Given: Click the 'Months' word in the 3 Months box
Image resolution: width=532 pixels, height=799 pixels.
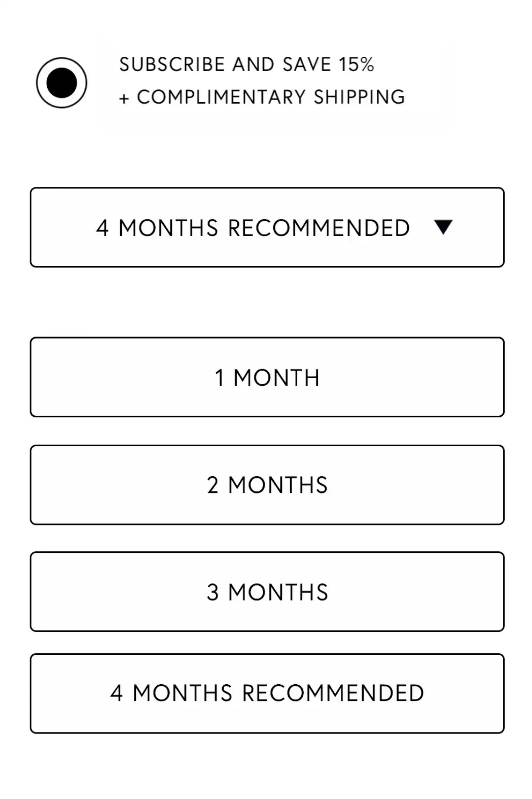Looking at the screenshot, I should (278, 592).
